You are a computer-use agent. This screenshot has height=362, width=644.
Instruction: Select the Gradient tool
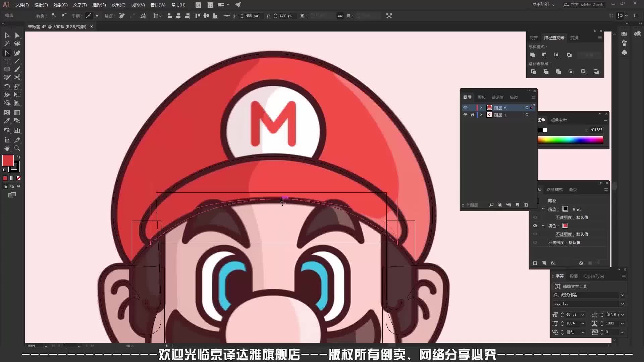point(17,113)
